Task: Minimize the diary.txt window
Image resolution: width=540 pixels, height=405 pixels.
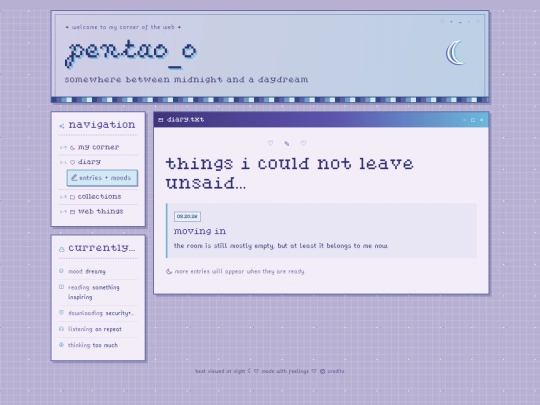Action: (464, 120)
